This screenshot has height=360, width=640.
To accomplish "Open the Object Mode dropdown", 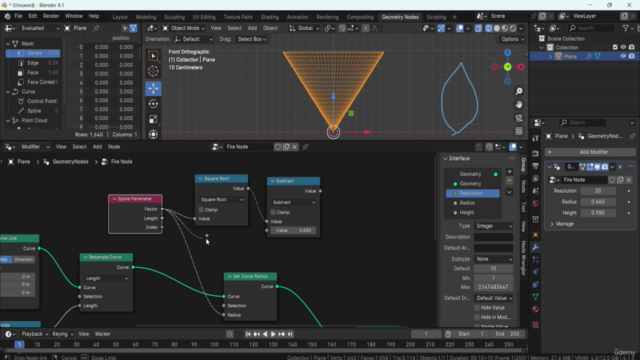I will pyautogui.click(x=184, y=28).
